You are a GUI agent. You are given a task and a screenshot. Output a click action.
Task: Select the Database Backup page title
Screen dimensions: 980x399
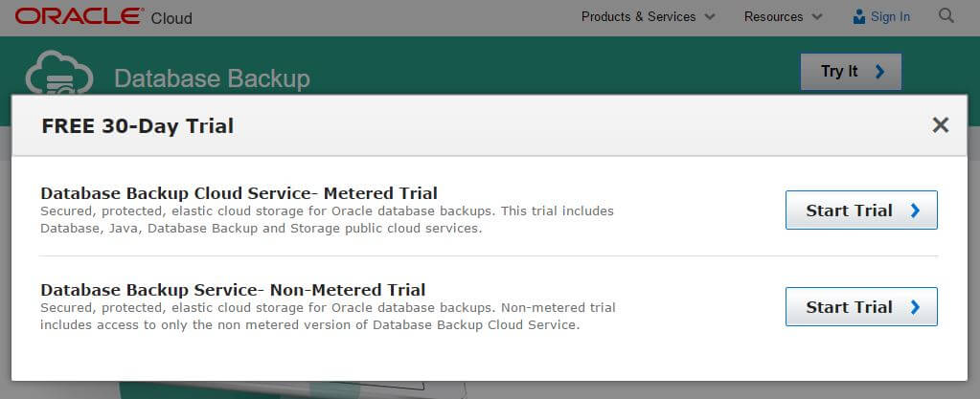[x=212, y=78]
